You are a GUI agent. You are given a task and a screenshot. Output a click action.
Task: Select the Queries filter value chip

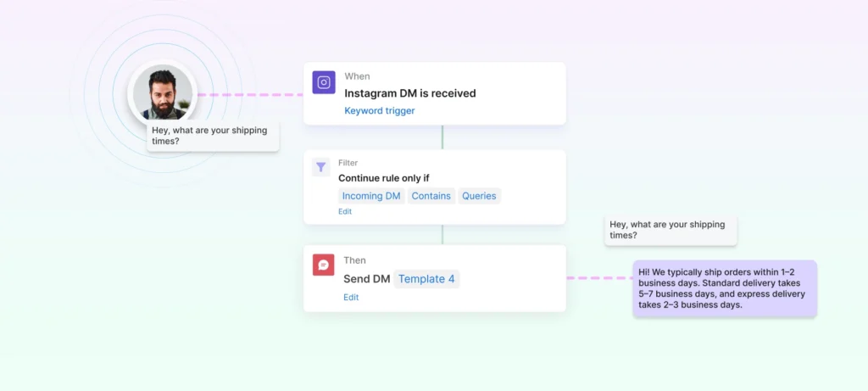click(x=479, y=196)
